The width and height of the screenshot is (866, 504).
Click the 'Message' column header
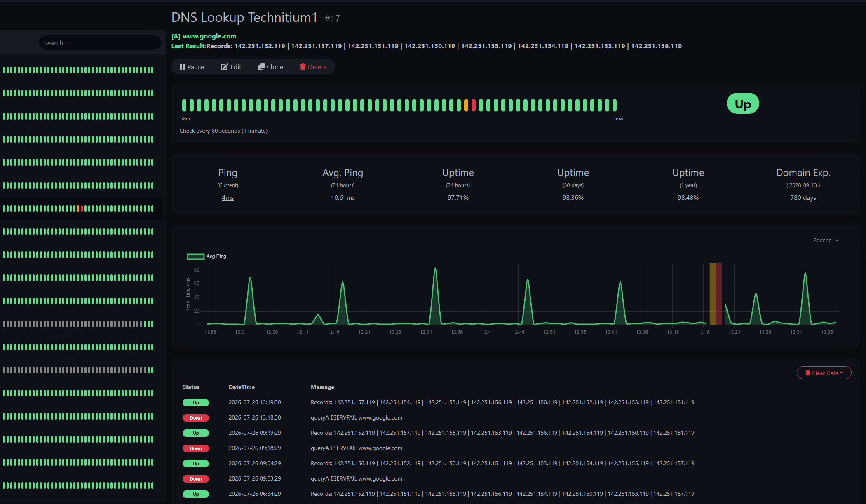tap(322, 387)
